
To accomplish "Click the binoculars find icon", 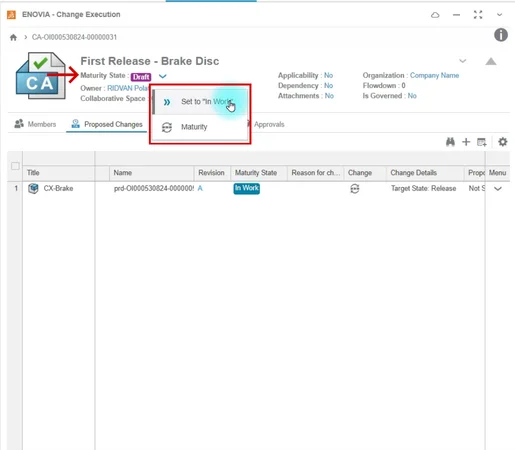I will [450, 142].
